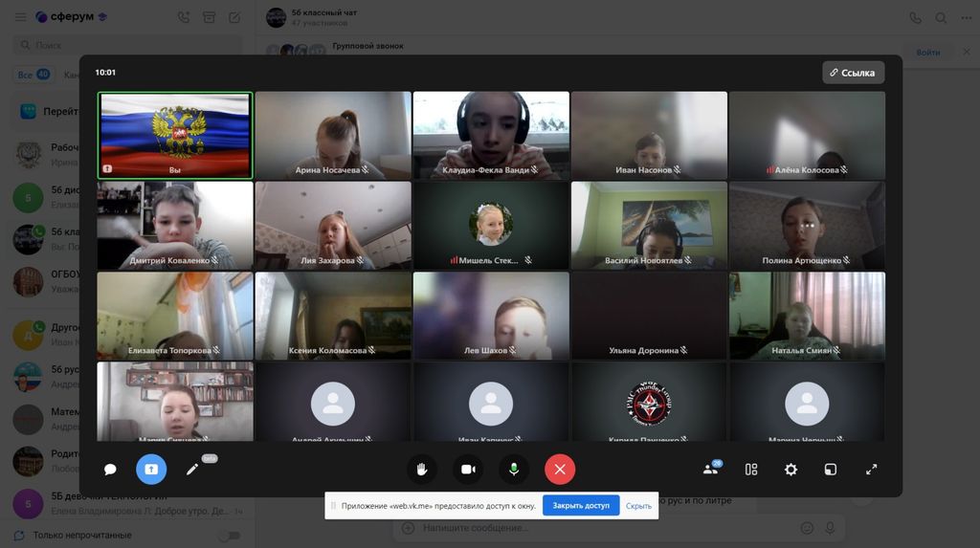The image size is (980, 548).
Task: Click the Сферум logo
Action: pos(71,17)
